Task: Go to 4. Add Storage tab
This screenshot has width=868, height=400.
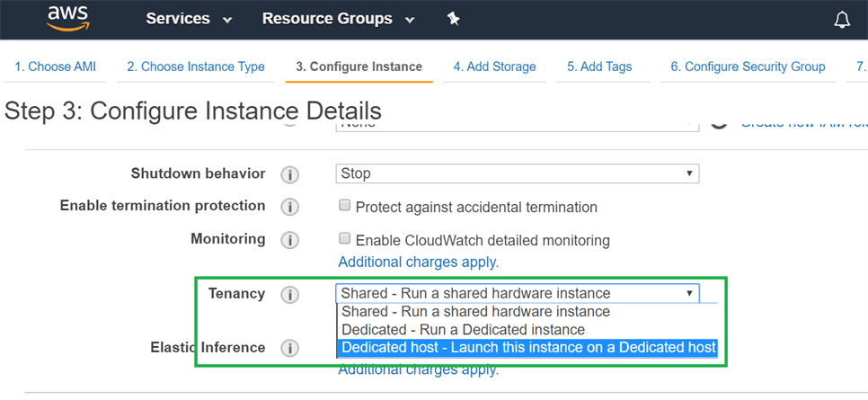Action: point(494,67)
